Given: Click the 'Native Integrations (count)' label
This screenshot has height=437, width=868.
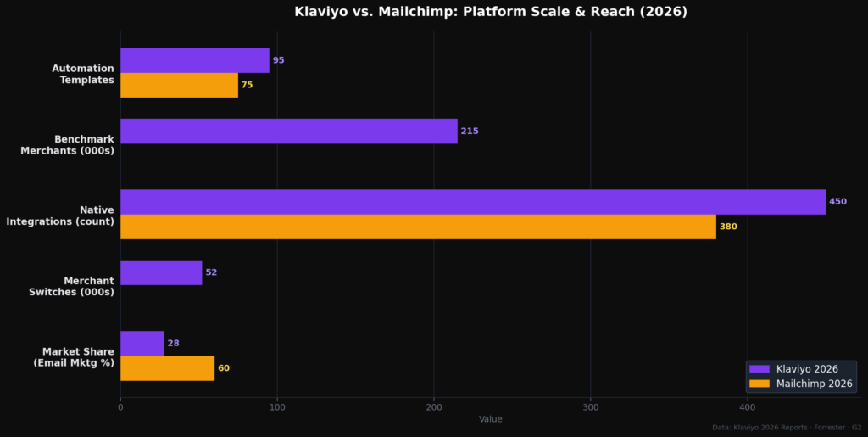Looking at the screenshot, I should (60, 216).
